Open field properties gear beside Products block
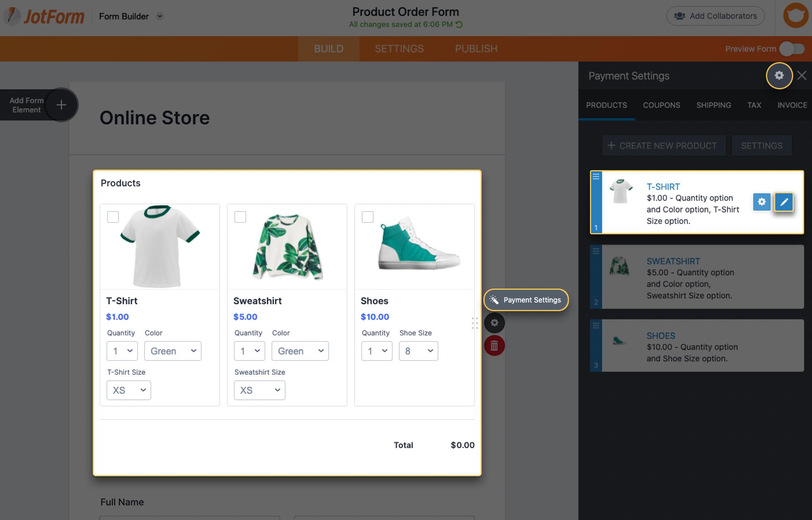Image resolution: width=812 pixels, height=520 pixels. (494, 323)
